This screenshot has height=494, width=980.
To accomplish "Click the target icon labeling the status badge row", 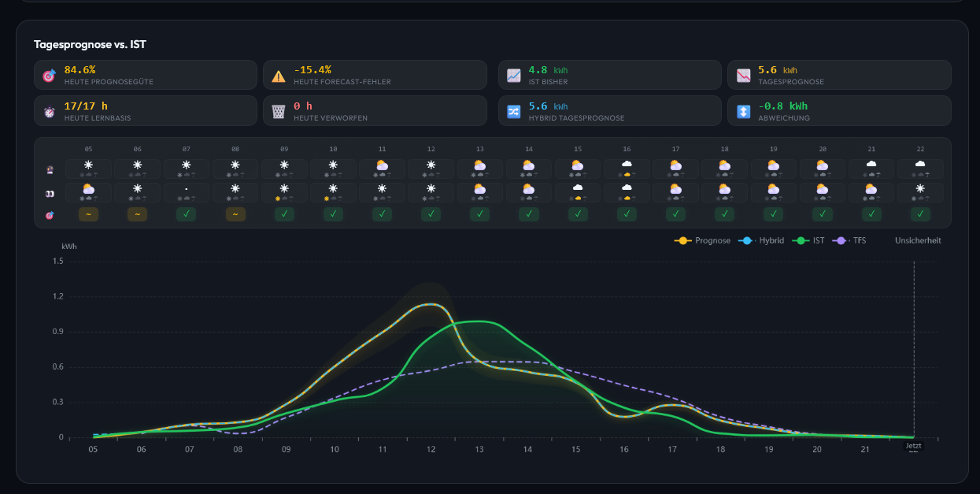I will click(x=50, y=214).
